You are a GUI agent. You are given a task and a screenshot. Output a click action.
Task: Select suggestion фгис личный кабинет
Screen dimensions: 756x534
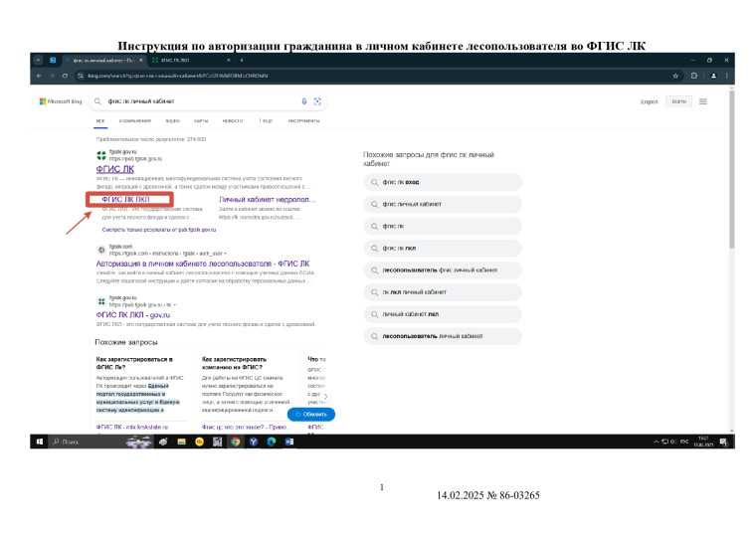click(x=443, y=204)
